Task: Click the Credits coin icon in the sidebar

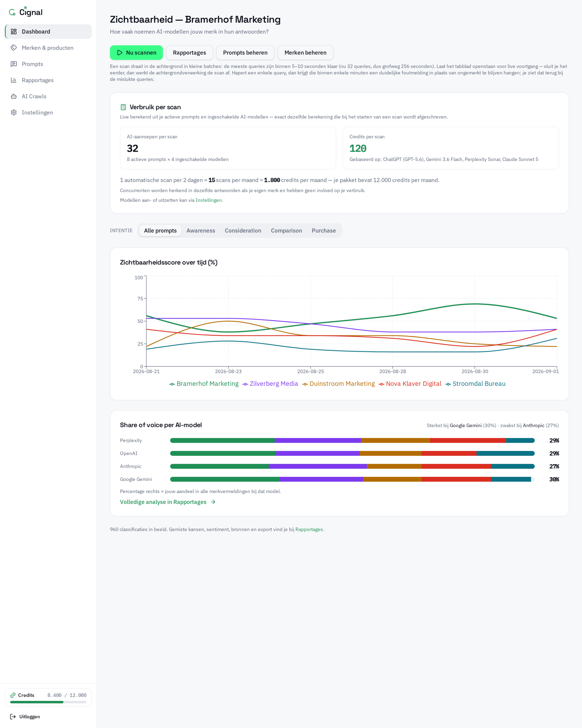Action: point(13,695)
